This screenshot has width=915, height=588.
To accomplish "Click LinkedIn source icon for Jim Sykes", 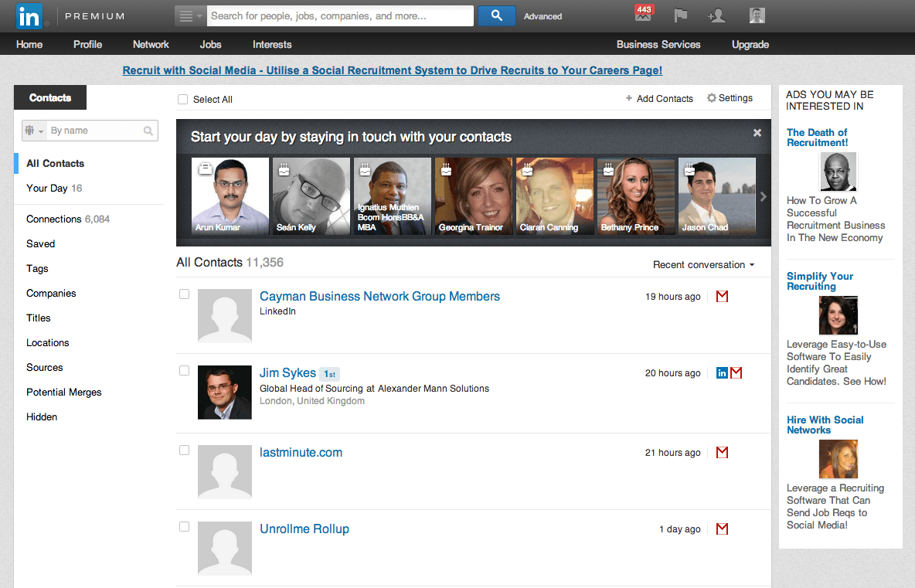I will click(722, 372).
